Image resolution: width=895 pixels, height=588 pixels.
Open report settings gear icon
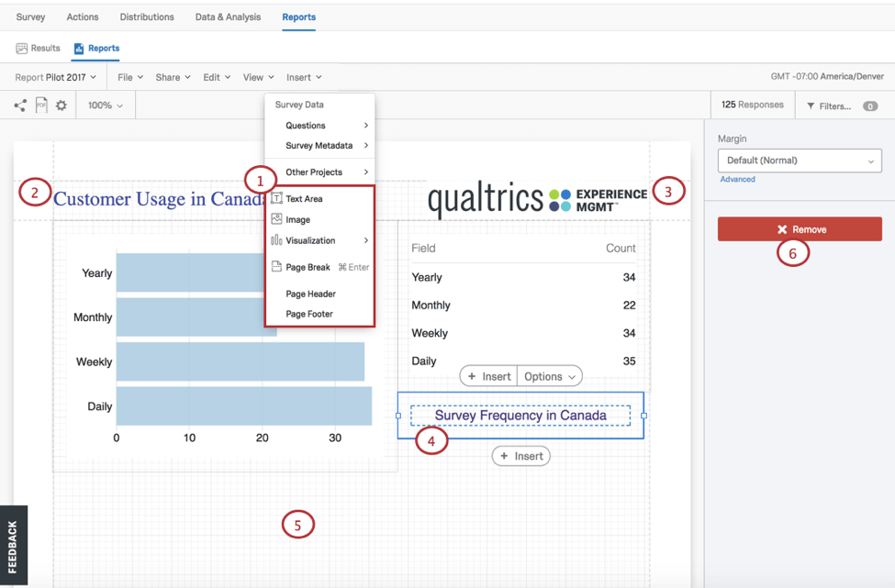62,105
